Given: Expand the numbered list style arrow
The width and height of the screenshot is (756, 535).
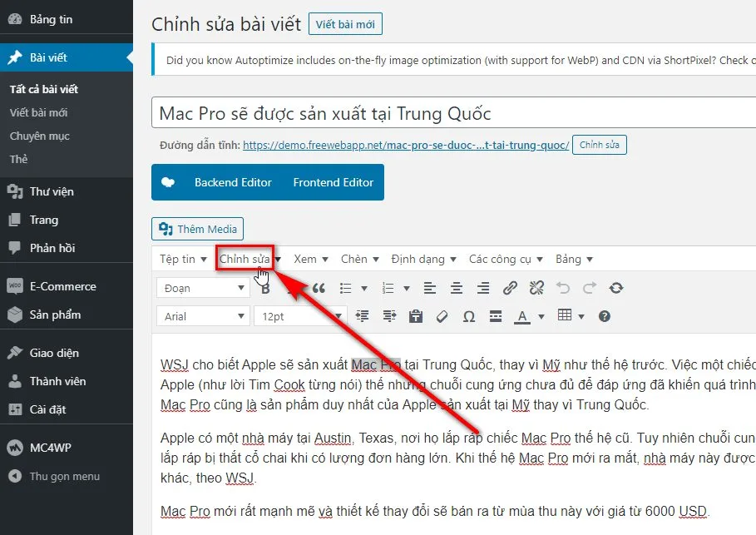Looking at the screenshot, I should (x=407, y=289).
